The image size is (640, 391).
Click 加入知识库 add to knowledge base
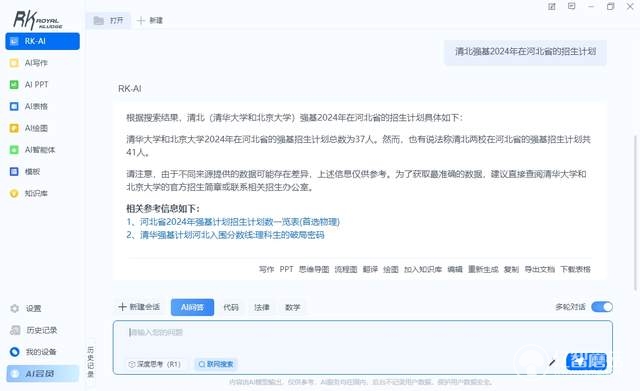click(423, 269)
